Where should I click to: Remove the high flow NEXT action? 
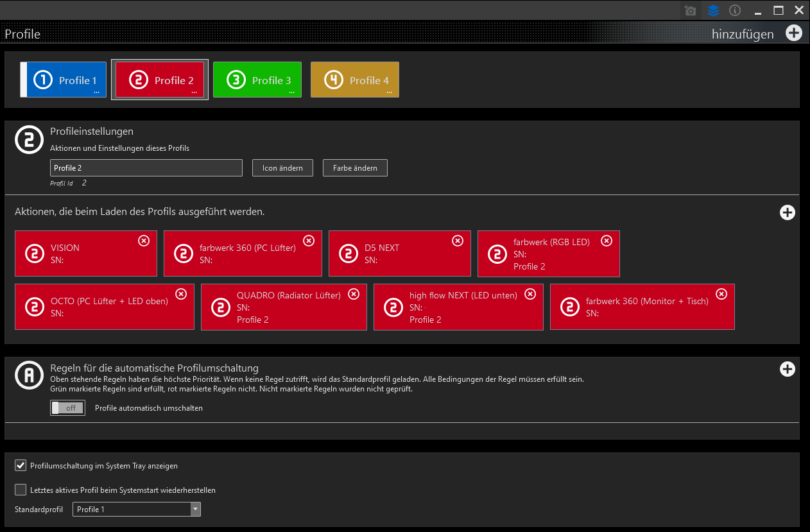530,294
